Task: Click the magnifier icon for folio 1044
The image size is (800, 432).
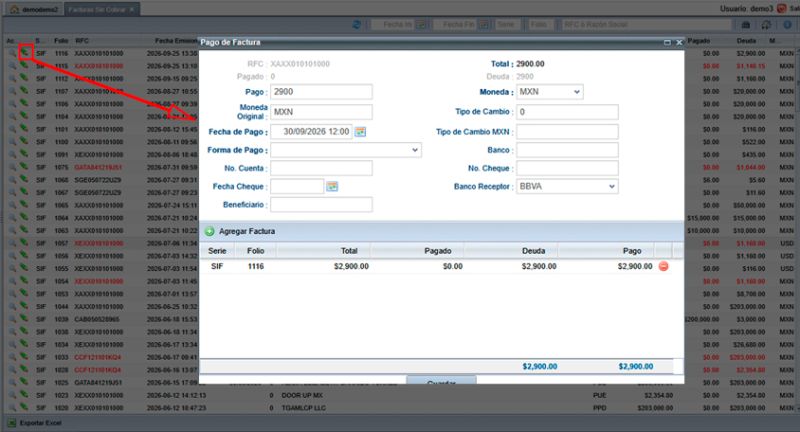Action: pos(12,307)
